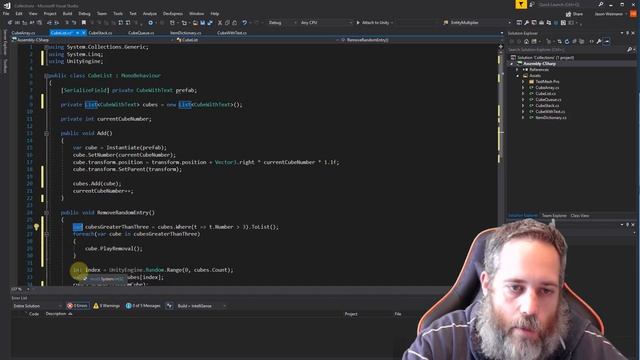
Task: Click Solution Explorer Preview Selected Items icon
Action: [x=607, y=41]
